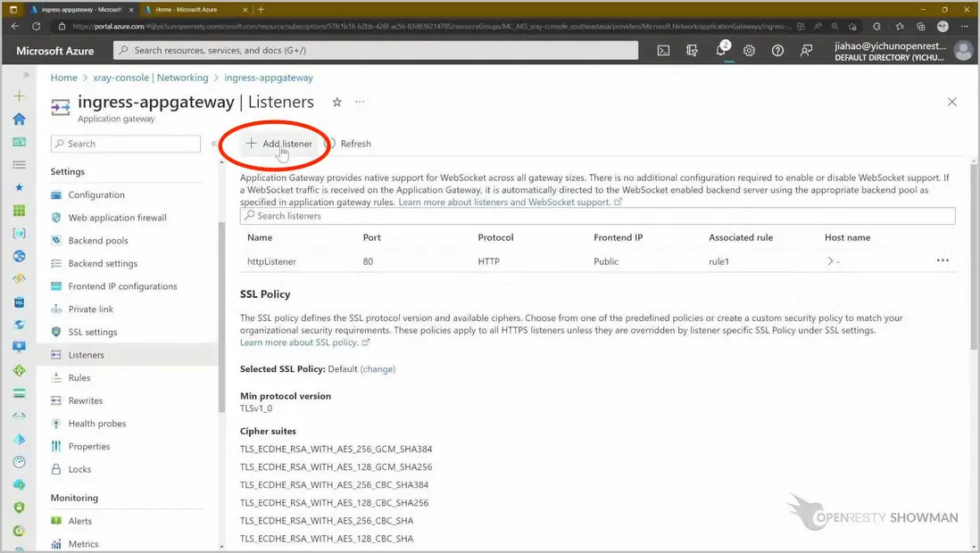Open Favorites star in sidebar
980x553 pixels.
click(20, 187)
